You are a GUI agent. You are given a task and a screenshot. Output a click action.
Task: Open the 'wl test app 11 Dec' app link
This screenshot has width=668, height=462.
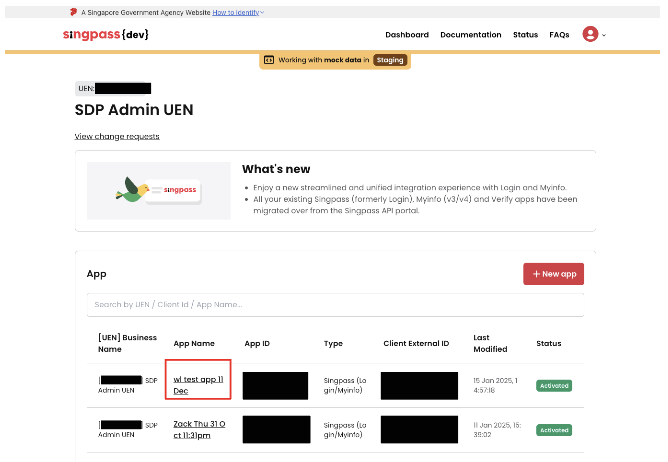198,385
